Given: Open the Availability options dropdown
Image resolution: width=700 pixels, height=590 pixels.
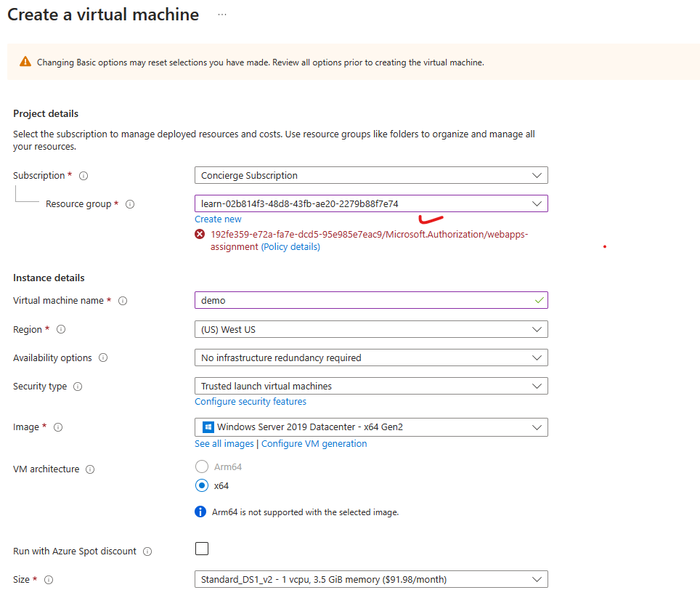Looking at the screenshot, I should (371, 357).
